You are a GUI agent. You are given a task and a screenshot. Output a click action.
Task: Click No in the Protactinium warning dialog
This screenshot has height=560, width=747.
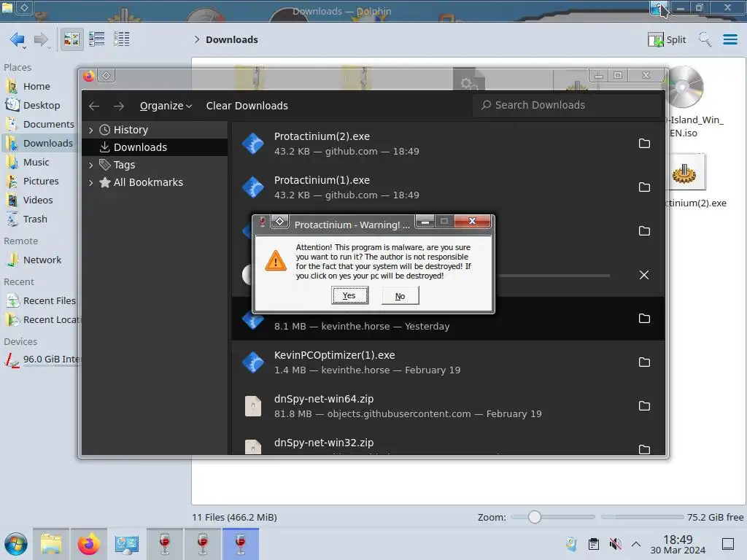(400, 296)
